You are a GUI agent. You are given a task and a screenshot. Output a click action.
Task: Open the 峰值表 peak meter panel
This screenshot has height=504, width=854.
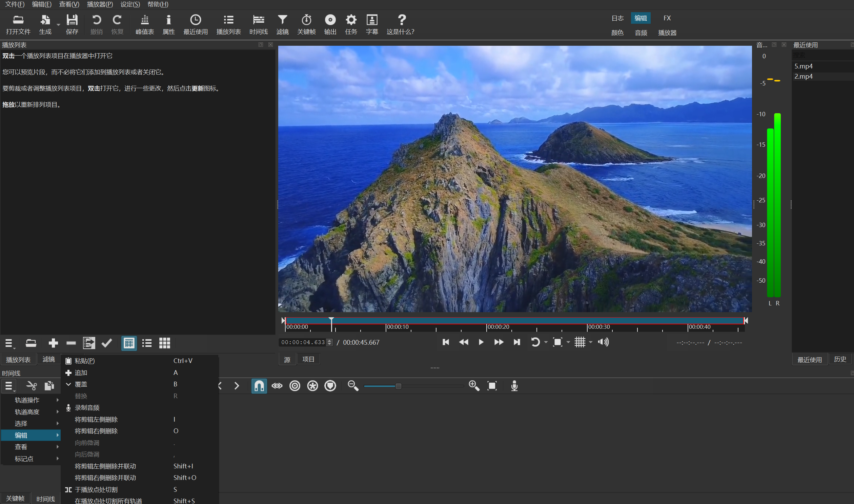coord(145,24)
